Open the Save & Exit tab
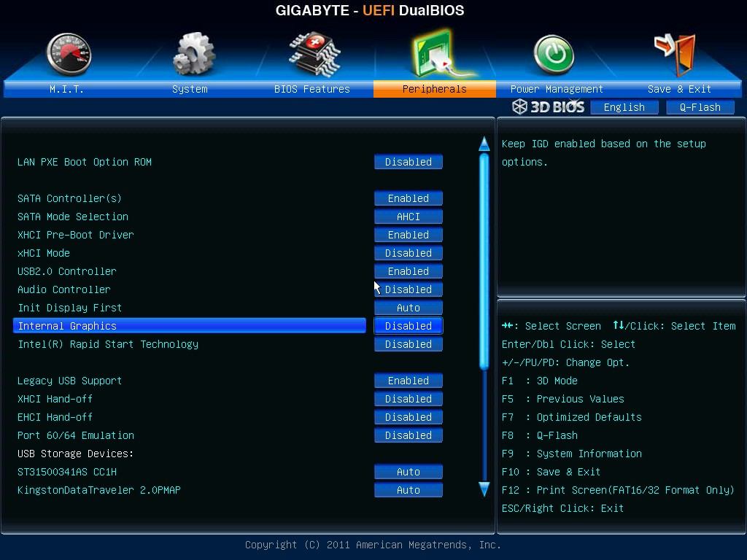 (x=679, y=89)
